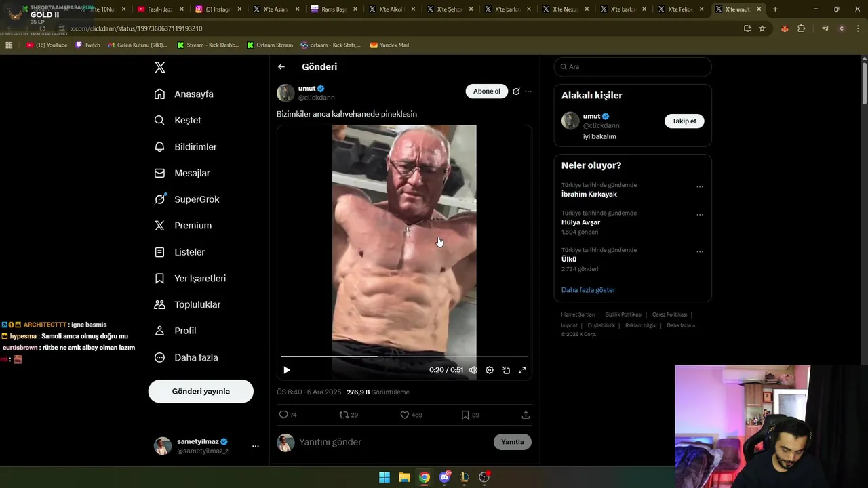Click Takip et for umut

pos(684,121)
